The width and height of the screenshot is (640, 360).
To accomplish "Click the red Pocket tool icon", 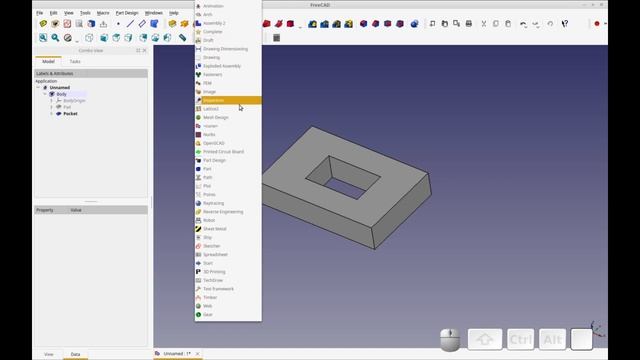I will (x=267, y=24).
